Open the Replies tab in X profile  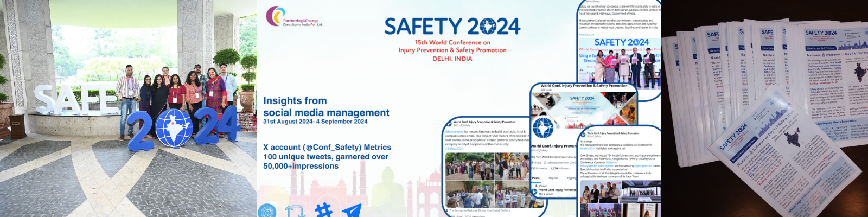[553, 178]
